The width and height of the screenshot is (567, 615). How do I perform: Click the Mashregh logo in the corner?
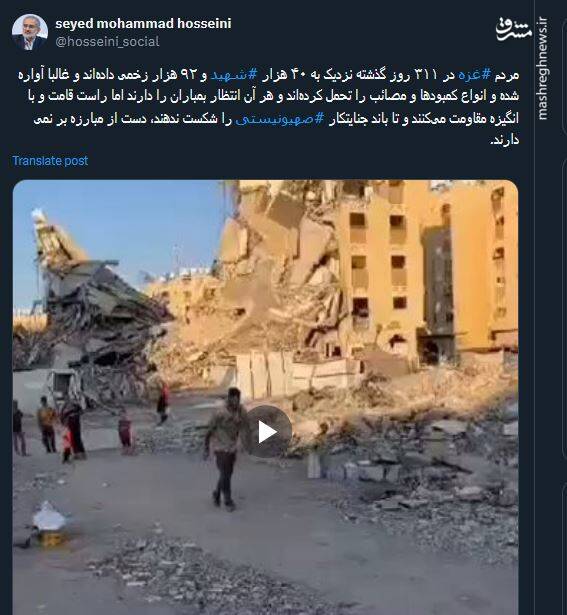point(514,29)
